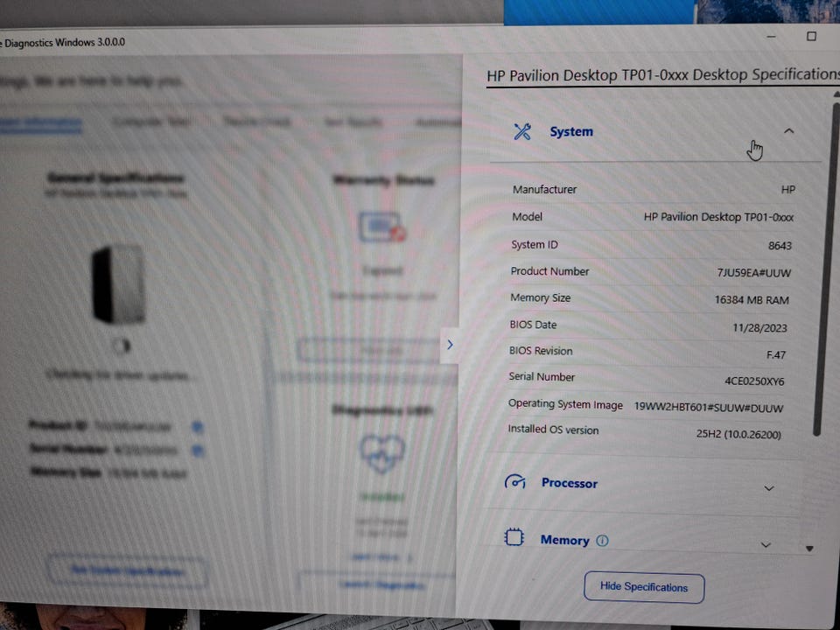The width and height of the screenshot is (840, 630).
Task: Click the BIOS Revision row label
Action: [x=541, y=351]
